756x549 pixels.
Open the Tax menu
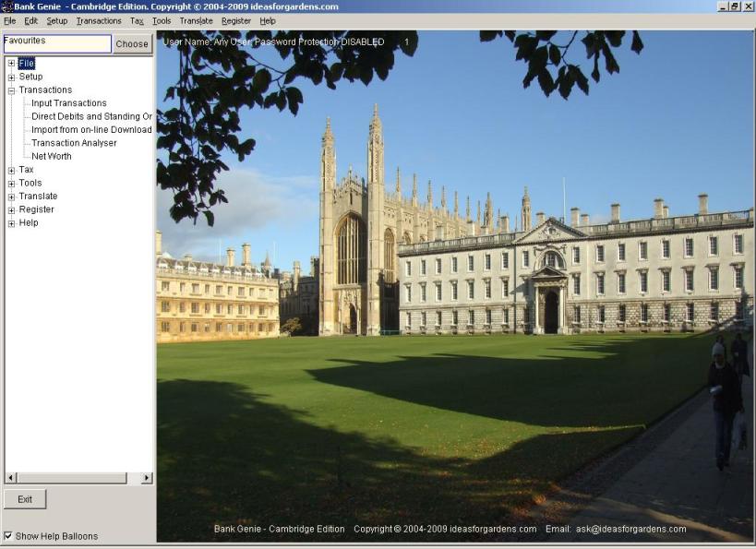137,20
